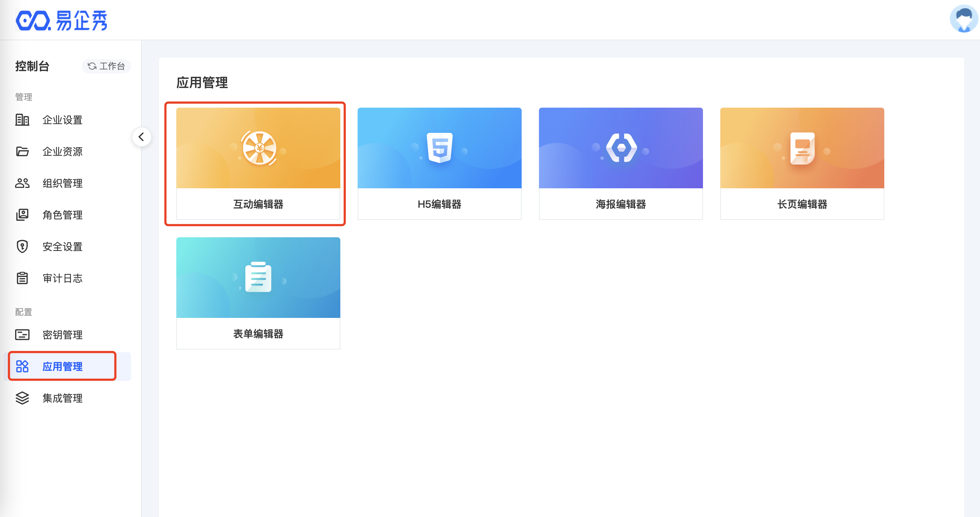Select 应用管理 in the sidebar
The image size is (980, 517).
[x=67, y=366]
